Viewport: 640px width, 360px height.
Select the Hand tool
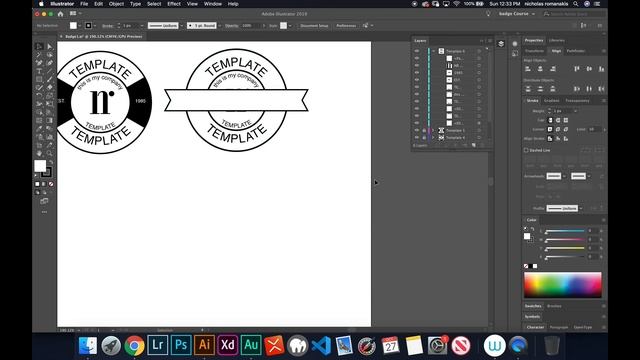point(39,153)
